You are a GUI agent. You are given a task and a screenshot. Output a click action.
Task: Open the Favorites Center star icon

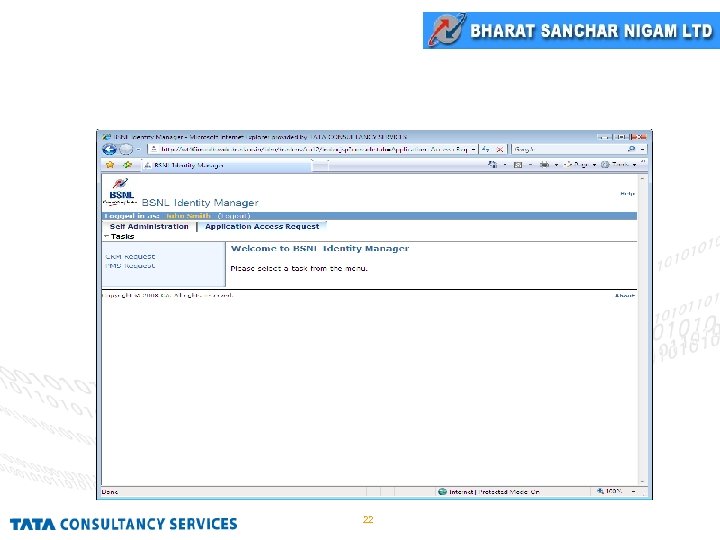(x=110, y=164)
